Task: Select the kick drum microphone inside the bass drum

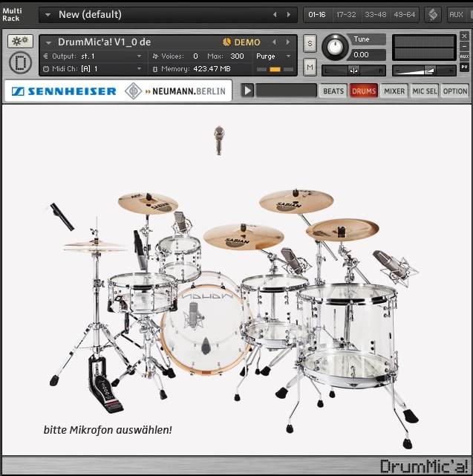Action: point(193,316)
